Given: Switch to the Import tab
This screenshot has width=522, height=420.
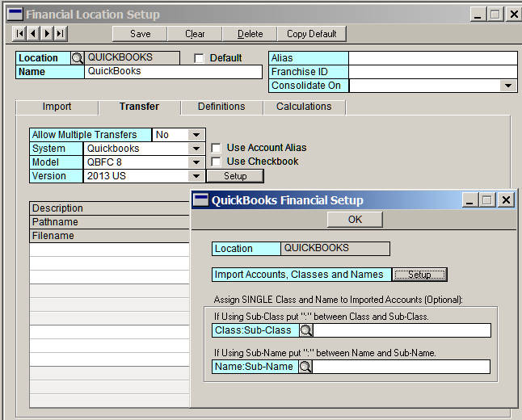Looking at the screenshot, I should click(57, 107).
